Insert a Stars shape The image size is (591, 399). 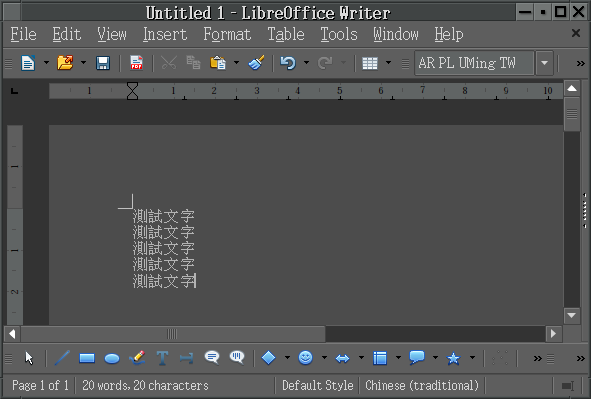[x=453, y=358]
